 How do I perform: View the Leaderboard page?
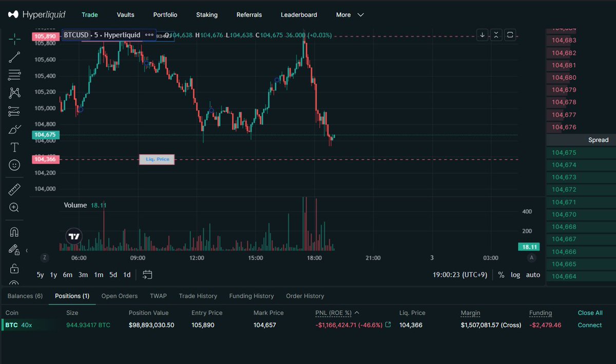[299, 15]
